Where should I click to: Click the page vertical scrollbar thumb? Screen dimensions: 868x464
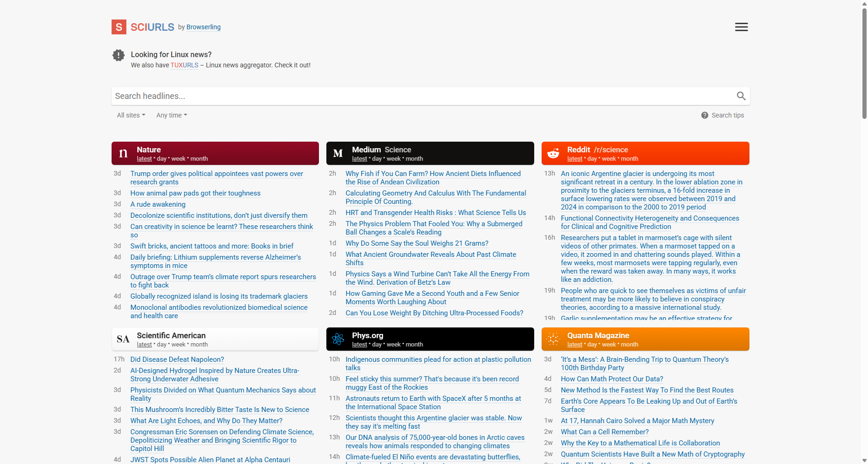tap(864, 63)
